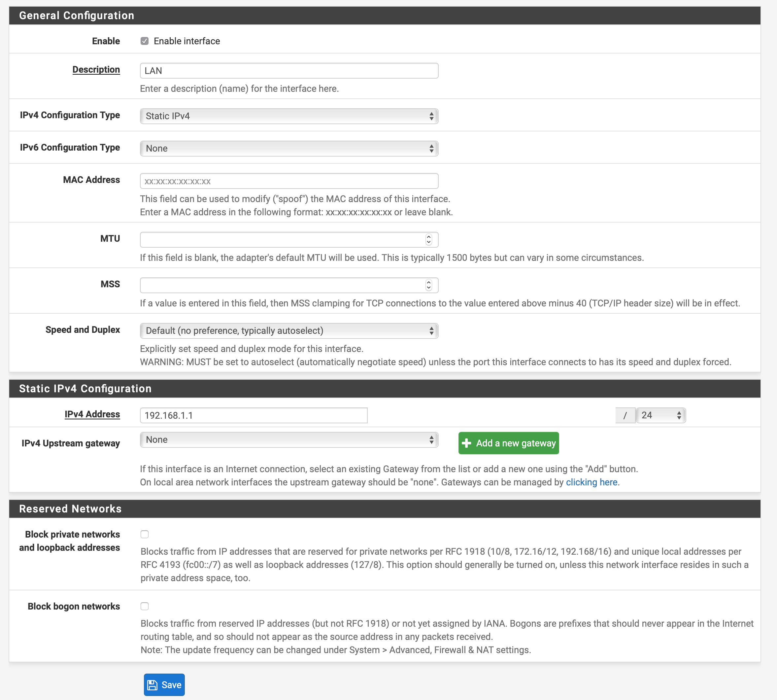Open the IPv6 Configuration Type dropdown
Image resolution: width=777 pixels, height=700 pixels.
tap(289, 149)
